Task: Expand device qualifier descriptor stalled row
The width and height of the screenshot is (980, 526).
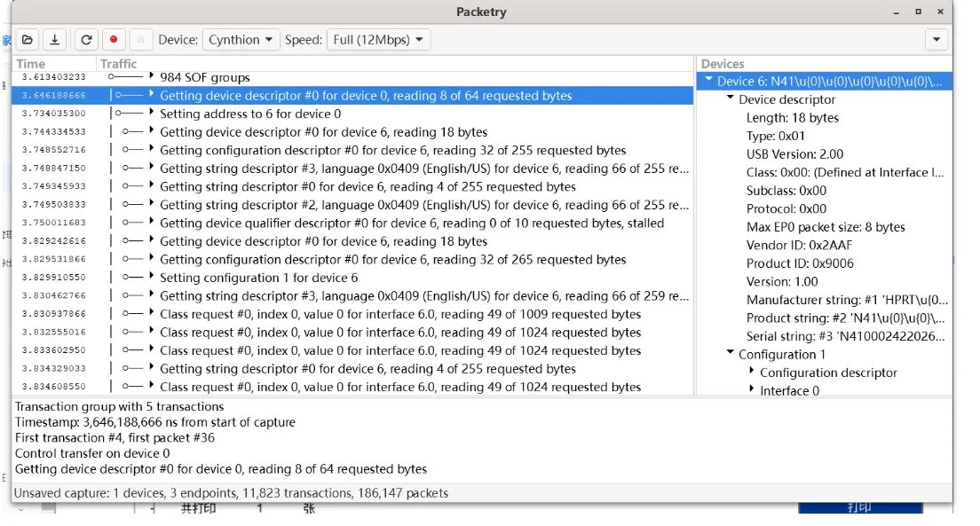Action: 151,223
